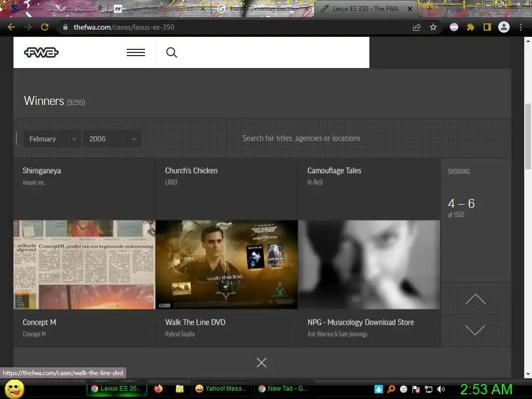
Task: Click the browser forward arrow
Action: pos(28,27)
